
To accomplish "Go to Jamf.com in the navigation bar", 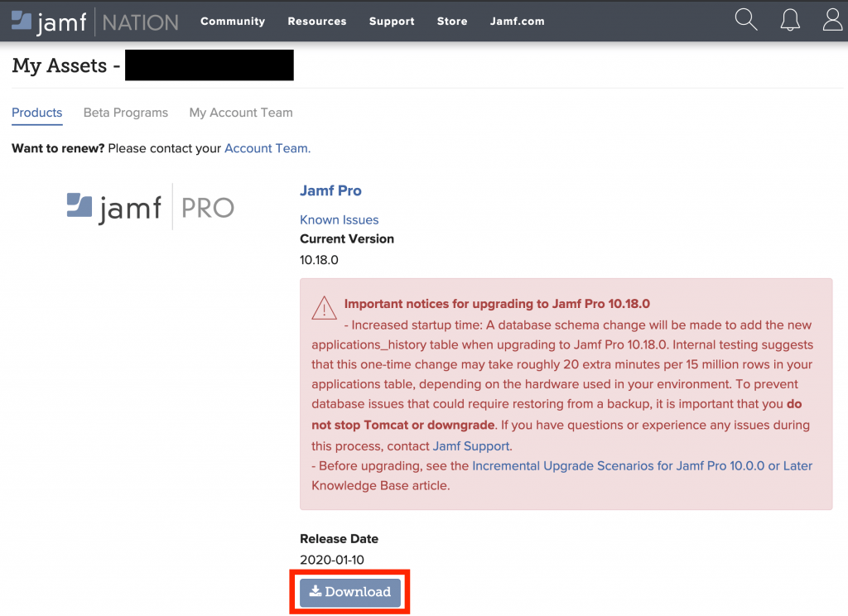I will (x=517, y=21).
